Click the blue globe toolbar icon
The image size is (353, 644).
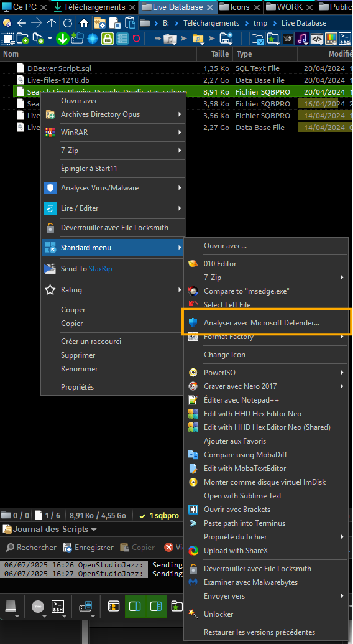(x=92, y=39)
